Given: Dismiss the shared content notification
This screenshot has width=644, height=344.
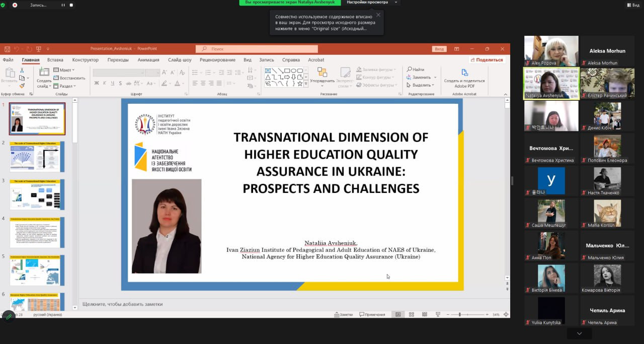Looking at the screenshot, I should pos(378,15).
